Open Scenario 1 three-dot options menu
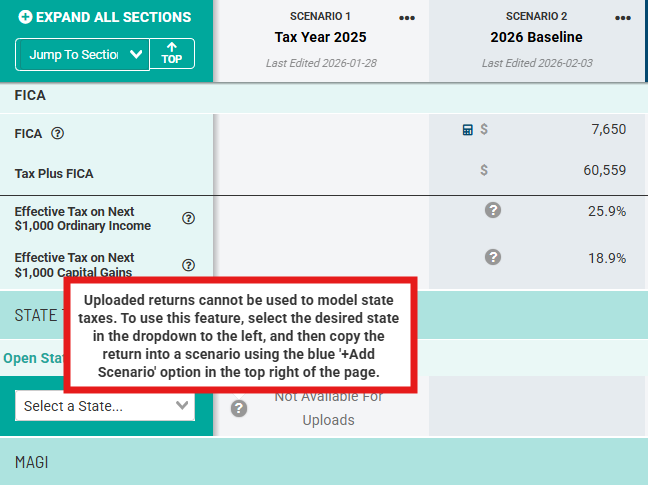Image resolution: width=648 pixels, height=485 pixels. [x=407, y=18]
